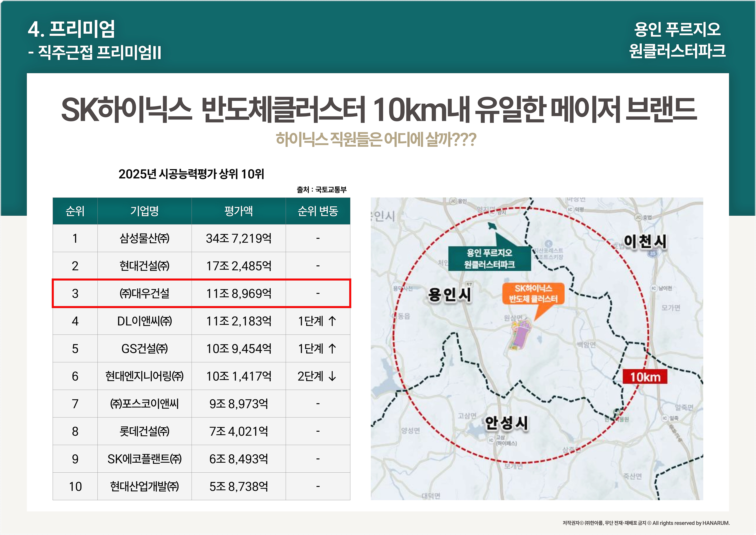Select the 순위 변동 column header
This screenshot has height=535, width=756.
coord(318,211)
